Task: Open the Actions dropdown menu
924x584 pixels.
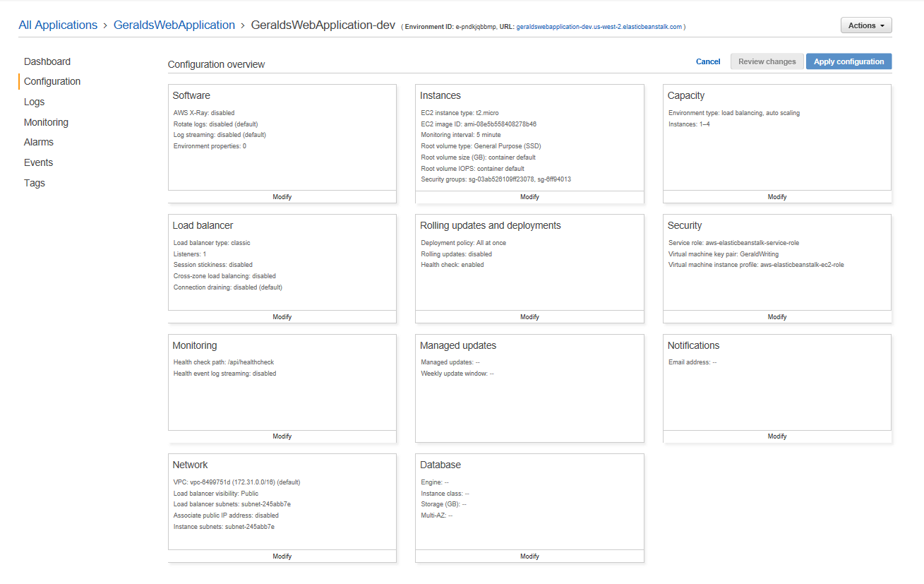Action: click(x=865, y=25)
